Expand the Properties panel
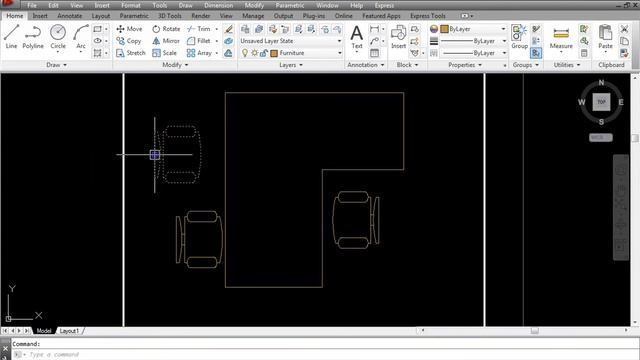This screenshot has width=640, height=360. tap(465, 65)
